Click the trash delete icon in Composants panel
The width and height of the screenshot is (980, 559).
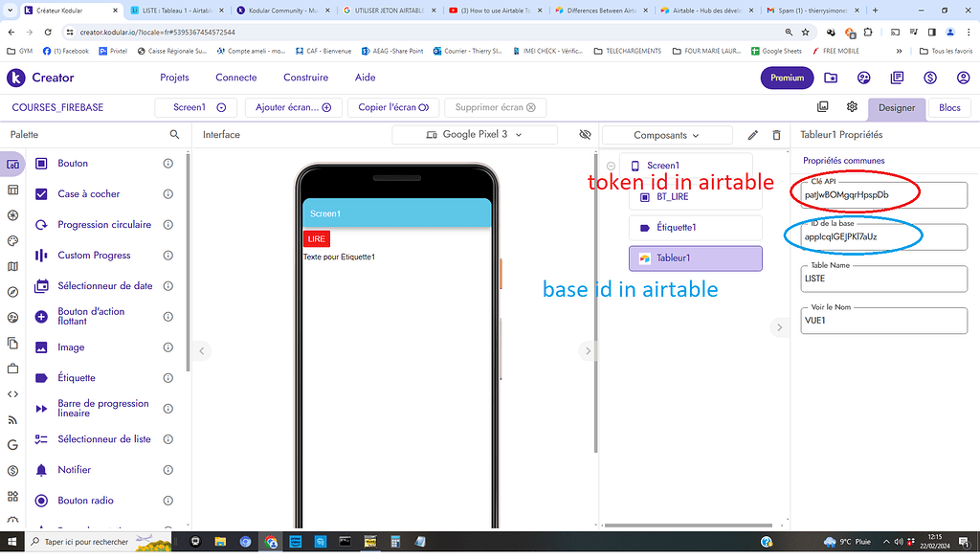point(776,135)
